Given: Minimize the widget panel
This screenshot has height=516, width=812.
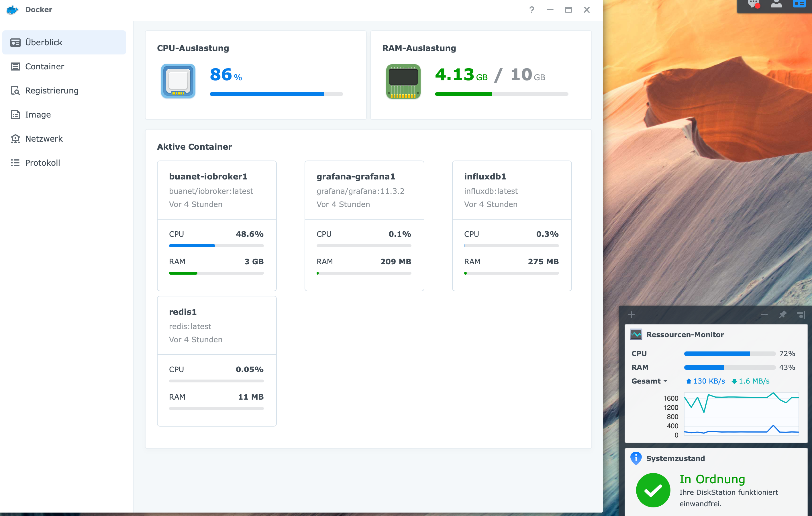Looking at the screenshot, I should tap(764, 315).
